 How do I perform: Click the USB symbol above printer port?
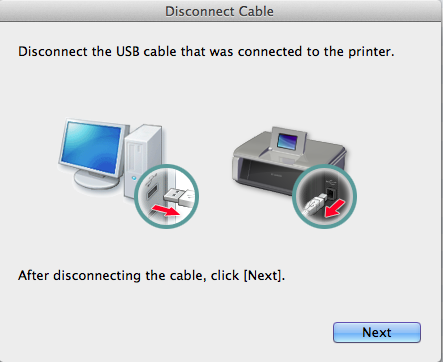point(331,182)
